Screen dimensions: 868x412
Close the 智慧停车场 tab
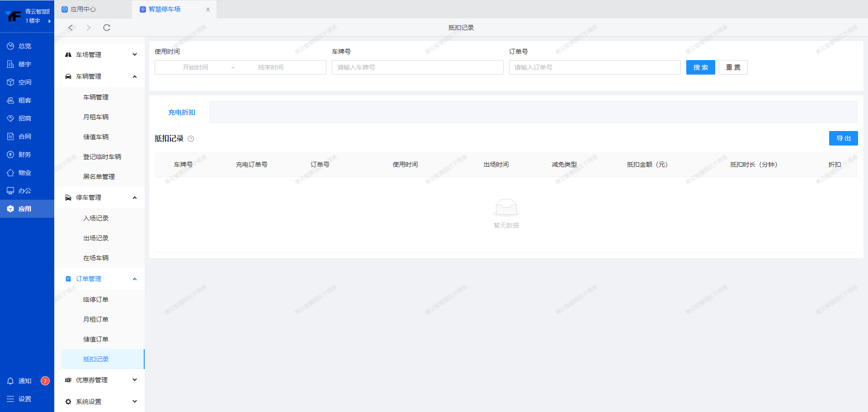(208, 9)
